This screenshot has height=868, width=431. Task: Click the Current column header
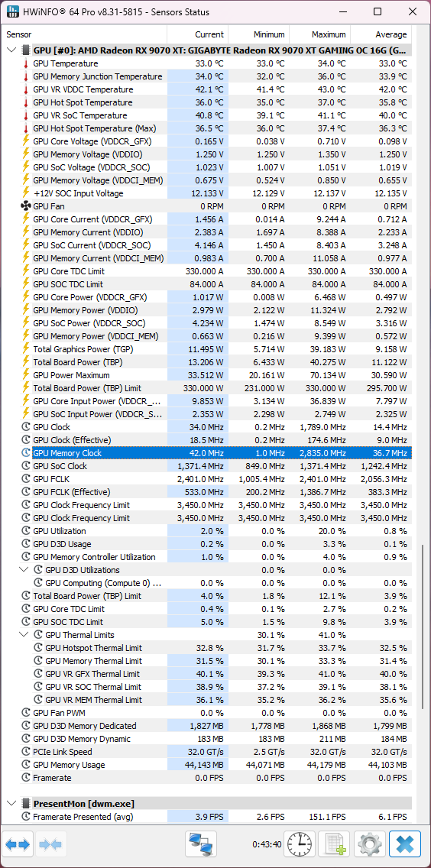pos(198,34)
